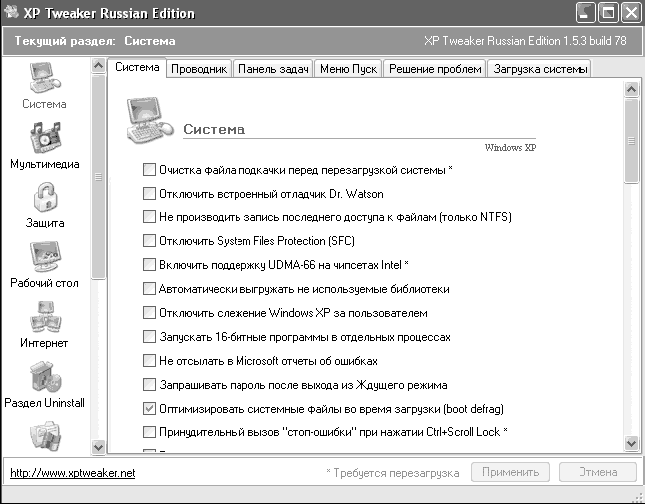Viewport: 645px width, 504px height.
Task: Check Отключить встроенный отладчик Dr. Watson
Action: pyautogui.click(x=149, y=193)
